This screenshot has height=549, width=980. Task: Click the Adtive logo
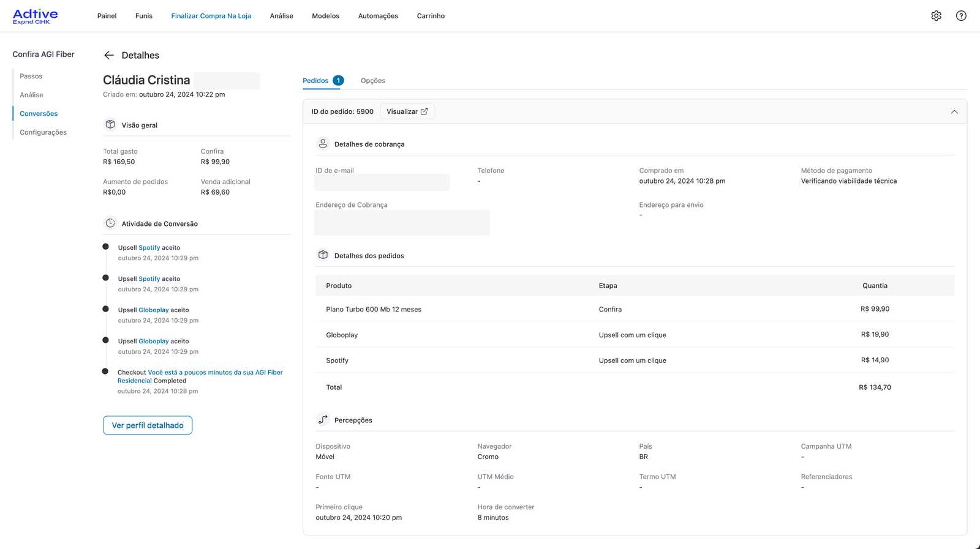(36, 16)
